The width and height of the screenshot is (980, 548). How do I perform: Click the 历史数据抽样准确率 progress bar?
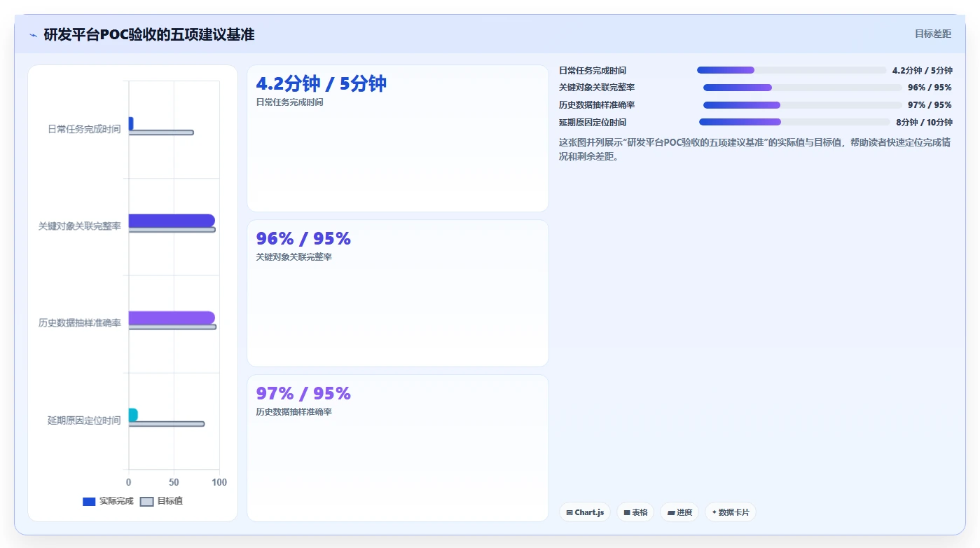[803, 105]
